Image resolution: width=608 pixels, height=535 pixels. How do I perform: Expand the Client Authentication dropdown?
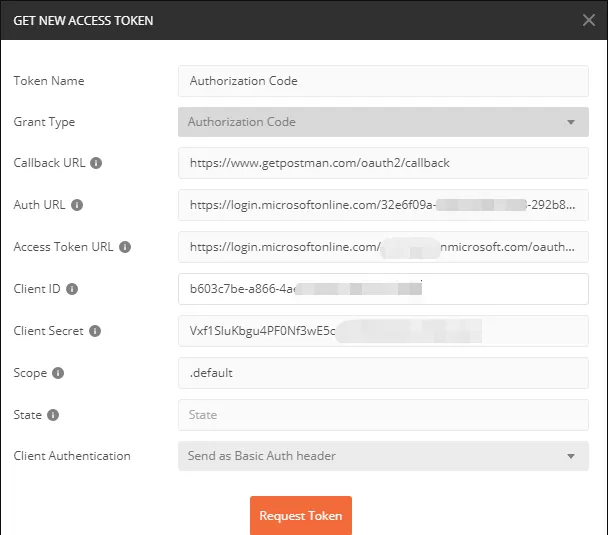pyautogui.click(x=383, y=456)
